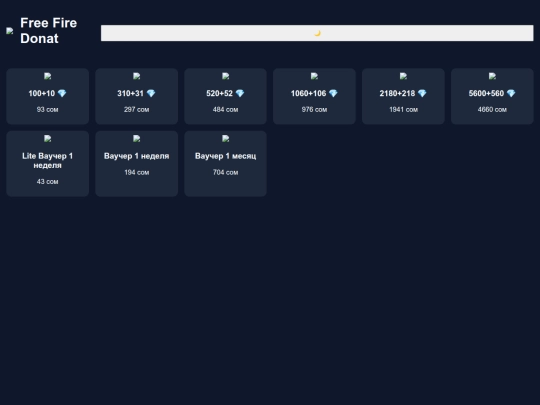Click the price text 93 сом
Image resolution: width=540 pixels, height=405 pixels.
tap(48, 110)
